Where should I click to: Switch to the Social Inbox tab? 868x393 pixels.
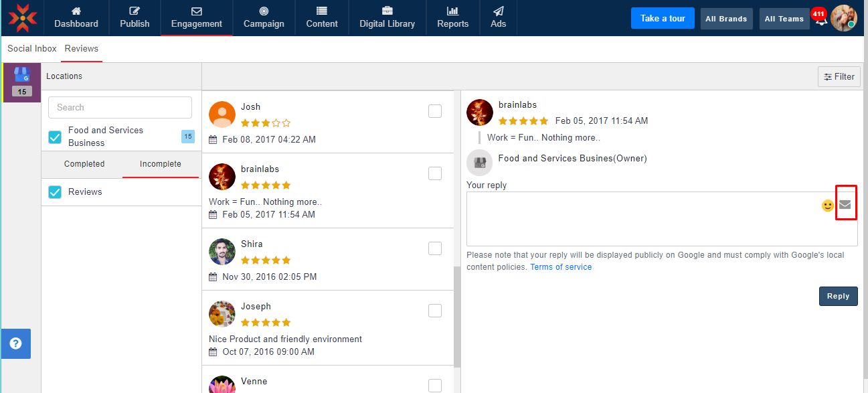(x=32, y=49)
